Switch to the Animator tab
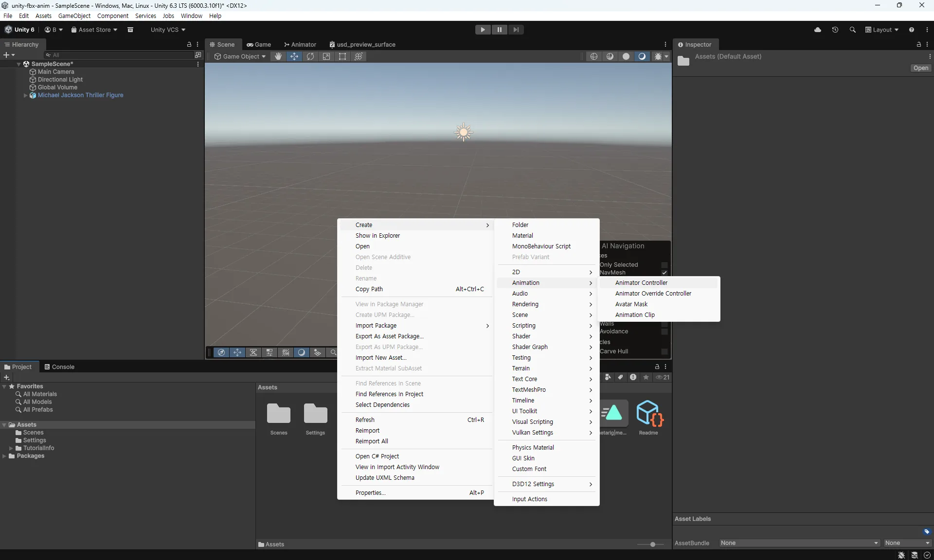Screen dimensions: 934x560 pyautogui.click(x=300, y=44)
